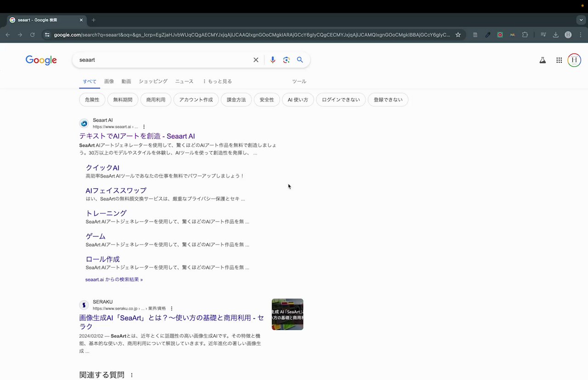Open the AIフェイススワップ sitelink

(x=116, y=190)
